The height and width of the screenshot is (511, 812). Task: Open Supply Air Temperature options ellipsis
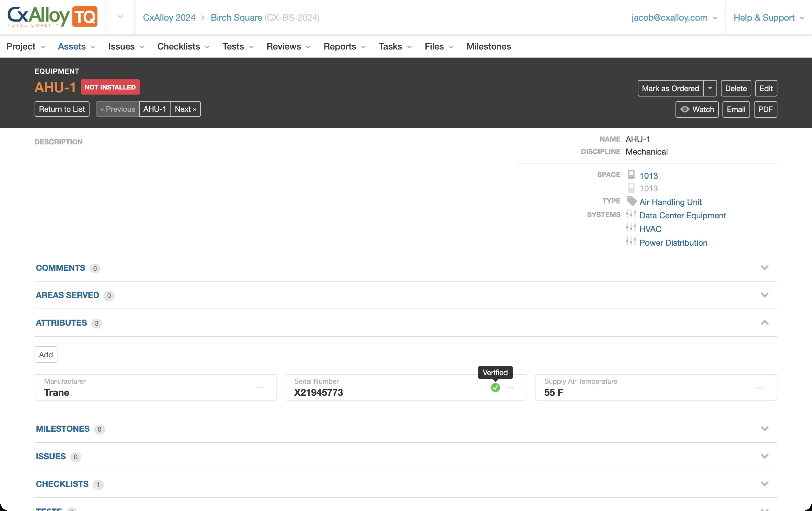760,387
